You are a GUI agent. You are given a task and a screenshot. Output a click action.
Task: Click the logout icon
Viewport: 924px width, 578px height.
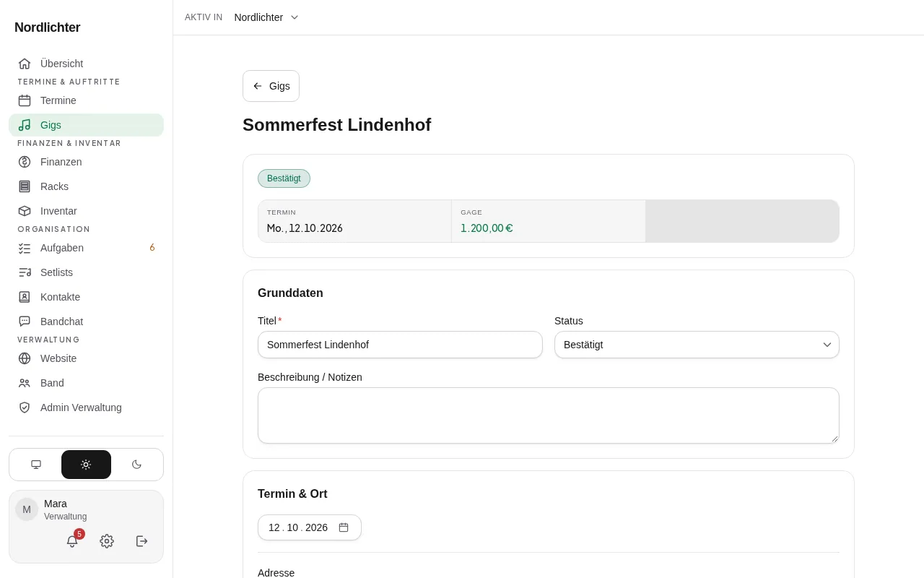141,541
